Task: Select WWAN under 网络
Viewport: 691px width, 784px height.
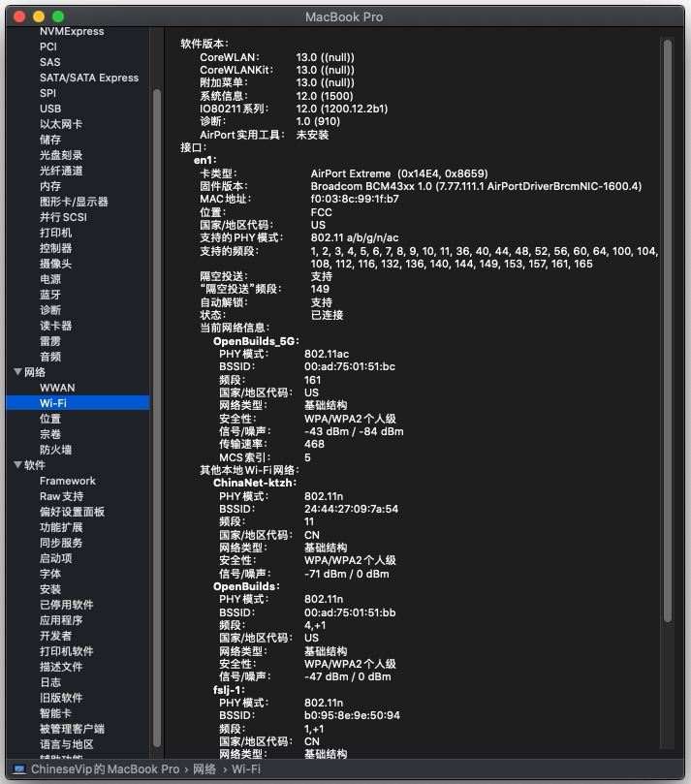Action: click(x=57, y=388)
